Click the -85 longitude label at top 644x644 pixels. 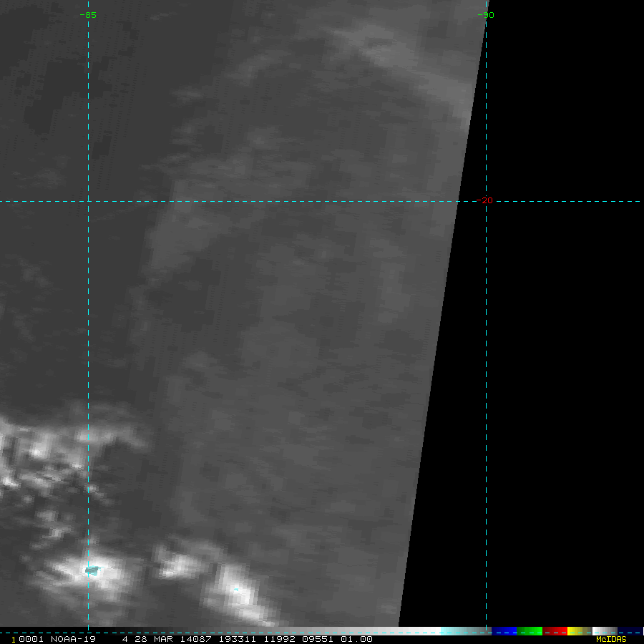pyautogui.click(x=88, y=15)
